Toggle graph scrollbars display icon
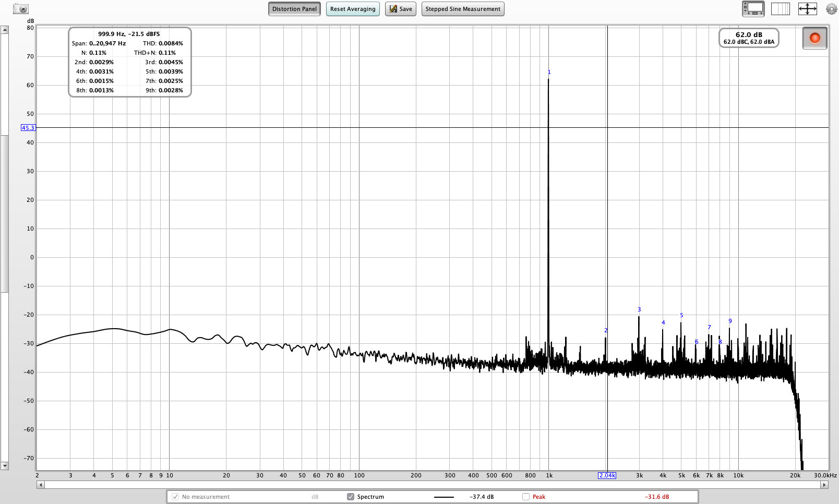 point(753,8)
